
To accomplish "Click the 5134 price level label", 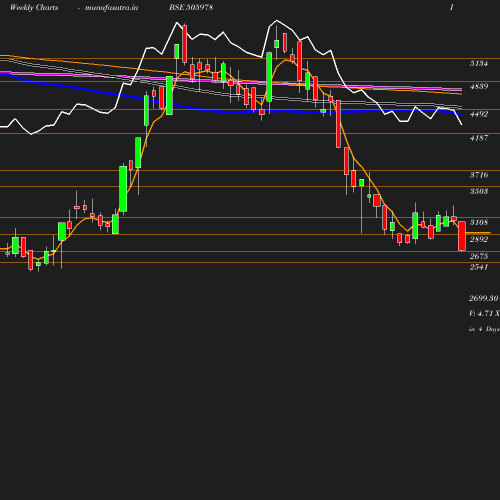I will pos(479,63).
